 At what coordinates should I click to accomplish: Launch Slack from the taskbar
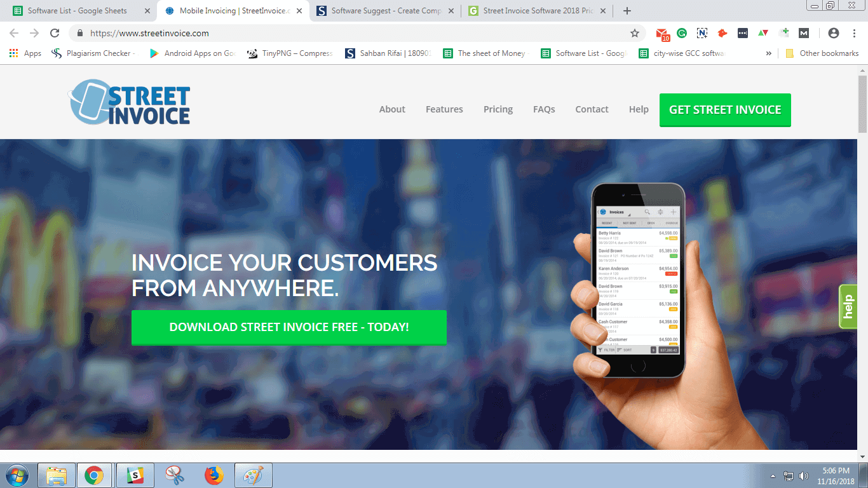coord(135,475)
